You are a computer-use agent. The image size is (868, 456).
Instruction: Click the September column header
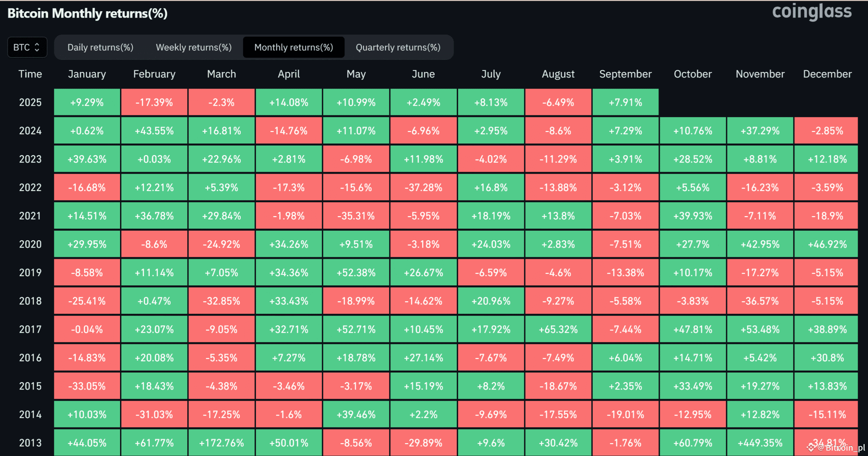click(625, 74)
